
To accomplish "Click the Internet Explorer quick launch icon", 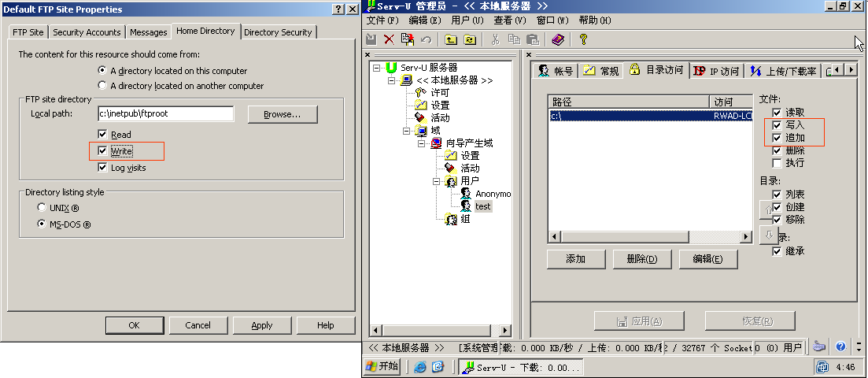I will click(420, 366).
